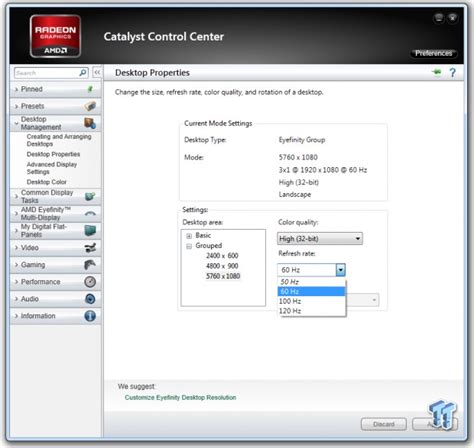Click the Discard button
The width and height of the screenshot is (474, 448).
click(384, 424)
